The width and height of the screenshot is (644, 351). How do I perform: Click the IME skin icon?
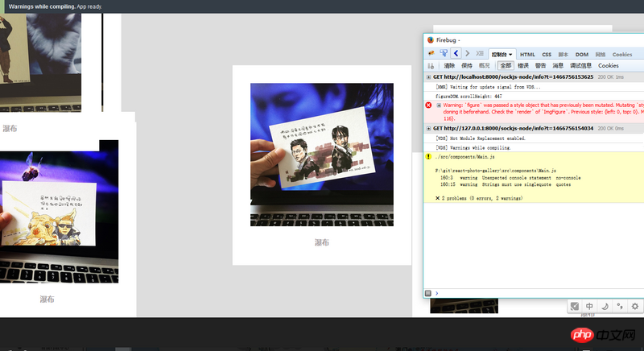574,306
